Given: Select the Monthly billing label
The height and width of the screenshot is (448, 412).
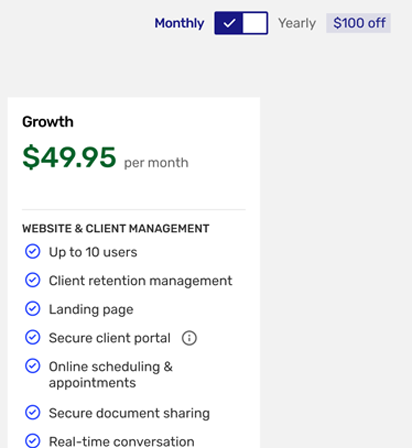Looking at the screenshot, I should [179, 23].
